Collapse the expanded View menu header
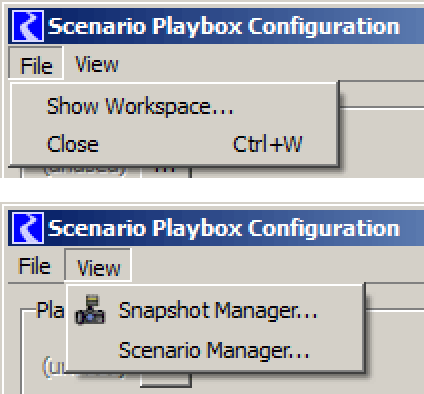The image size is (424, 394). pyautogui.click(x=98, y=267)
